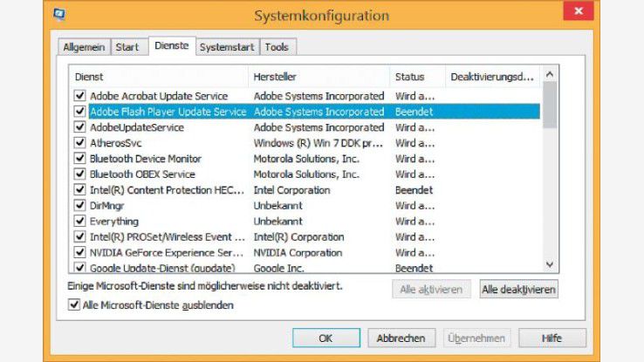644x362 pixels.
Task: Confirm with the OK button
Action: coord(325,338)
